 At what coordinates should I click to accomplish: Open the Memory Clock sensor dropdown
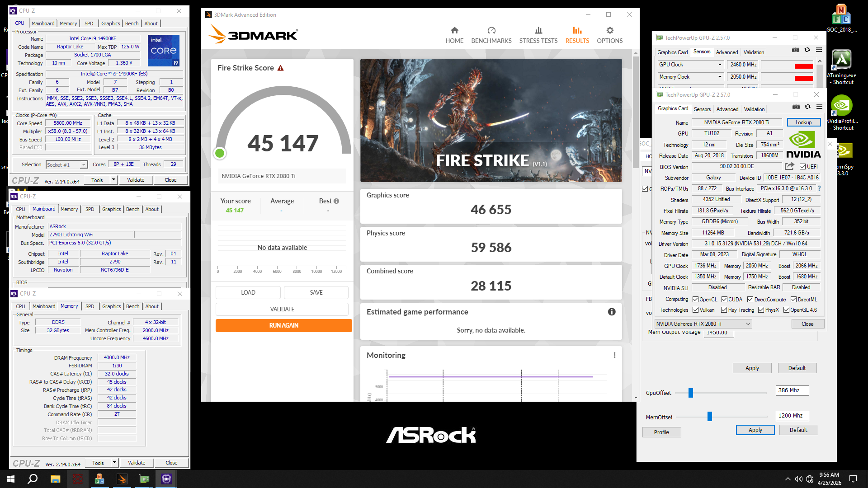point(720,77)
